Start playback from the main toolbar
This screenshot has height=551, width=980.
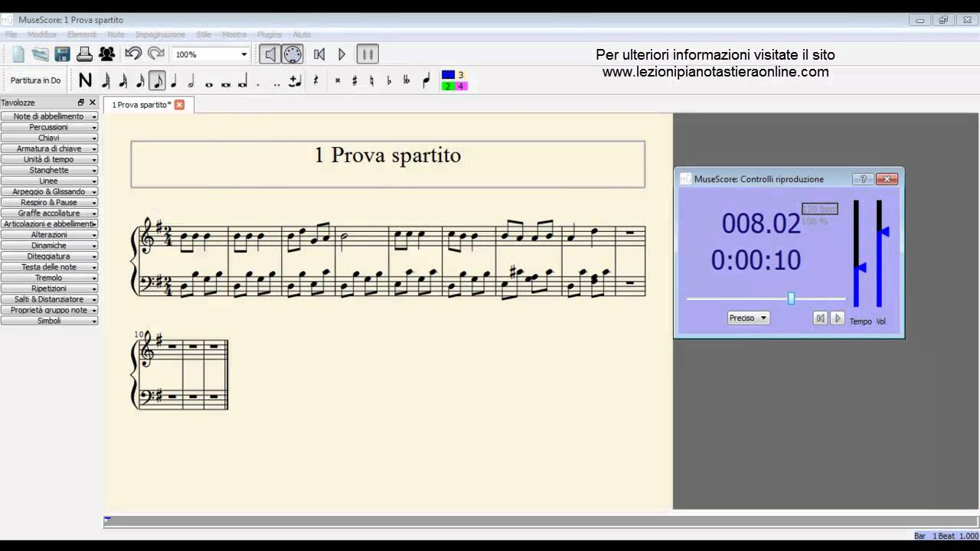coord(341,54)
